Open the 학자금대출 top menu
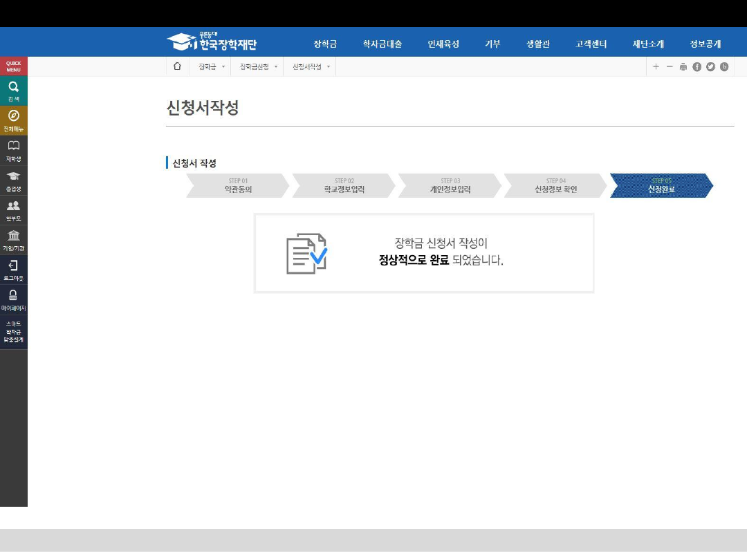Screen dimensions: 747x560 tap(382, 44)
